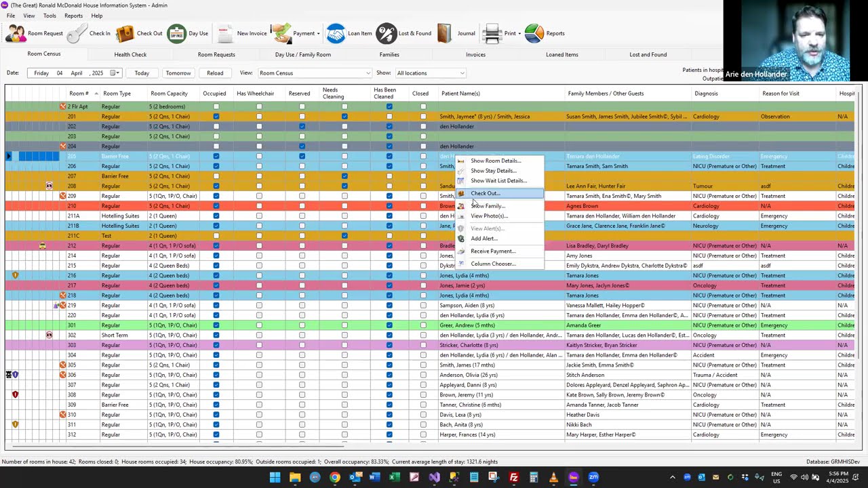Viewport: 868px width, 488px height.
Task: Select patient cell Stricker, Charlotte (8 yrs)
Action: [502, 345]
